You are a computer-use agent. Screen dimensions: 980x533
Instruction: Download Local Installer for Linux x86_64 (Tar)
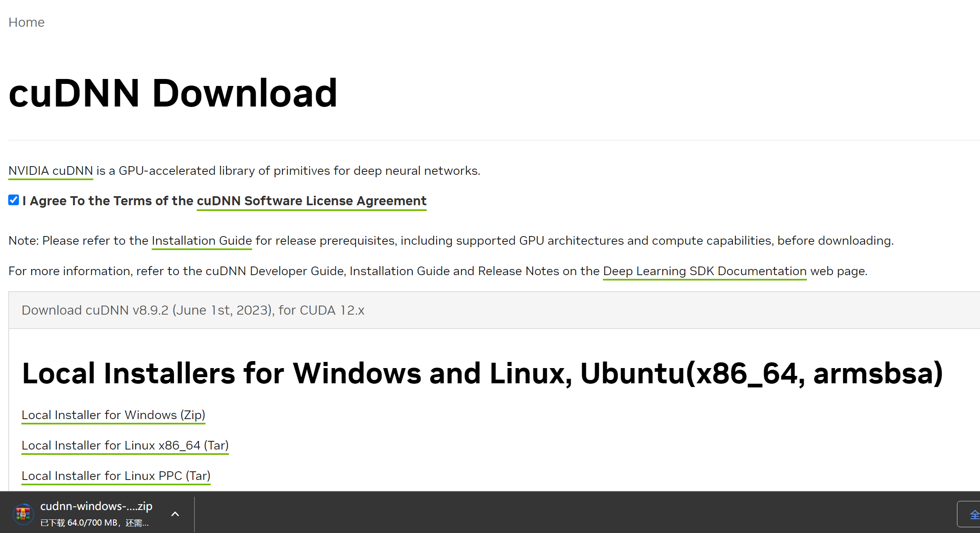[125, 445]
